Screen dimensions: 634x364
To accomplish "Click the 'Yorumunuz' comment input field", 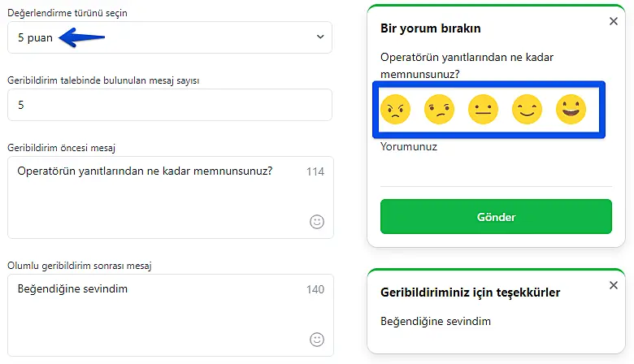I will pyautogui.click(x=496, y=169).
